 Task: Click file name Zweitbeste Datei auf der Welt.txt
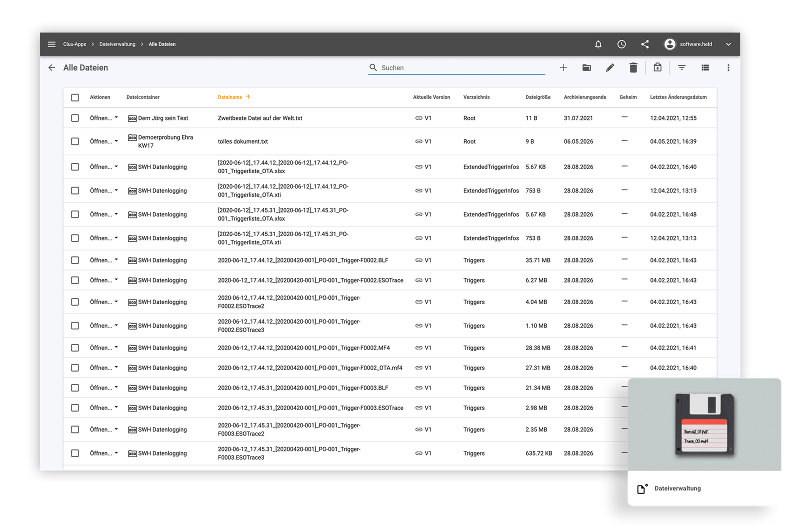(x=260, y=118)
